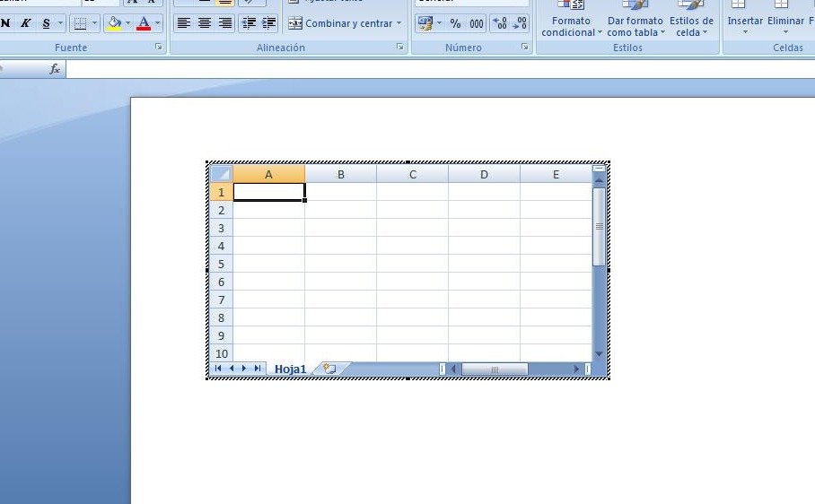Select column E header
This screenshot has width=815, height=504.
pyautogui.click(x=556, y=174)
